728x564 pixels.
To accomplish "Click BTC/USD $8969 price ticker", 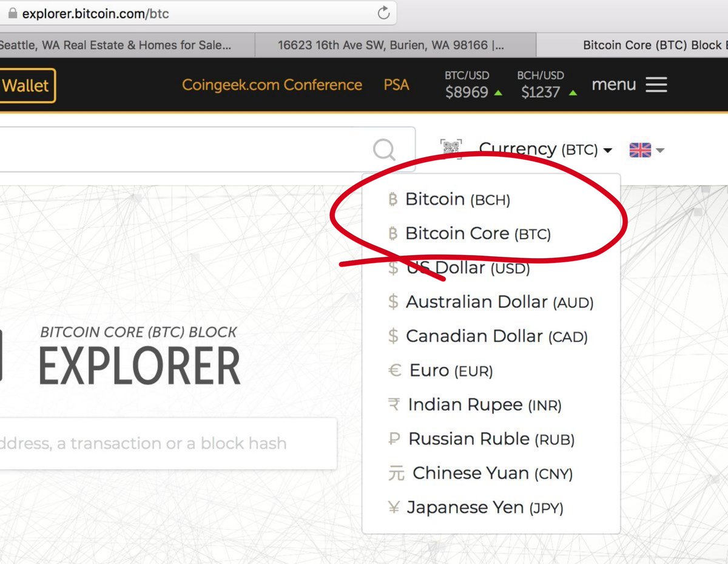I will click(x=473, y=84).
